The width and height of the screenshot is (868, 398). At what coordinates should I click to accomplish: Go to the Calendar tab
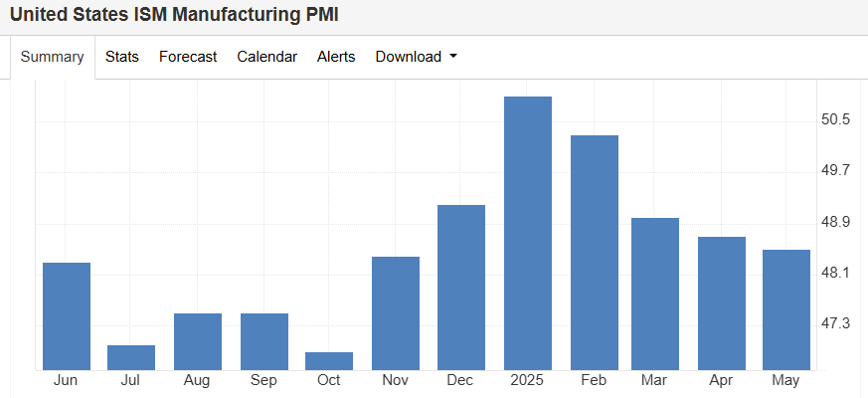(x=266, y=57)
